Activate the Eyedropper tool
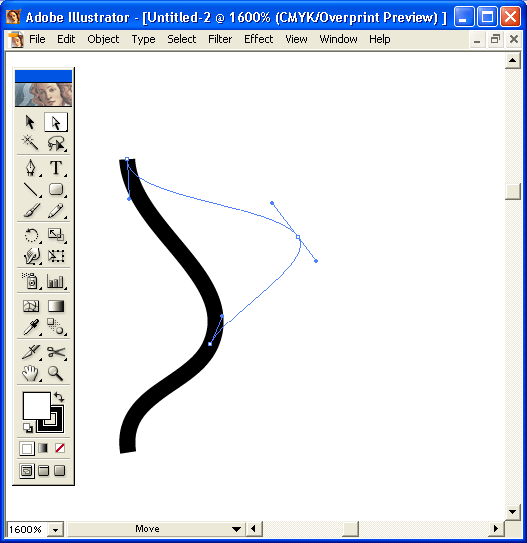Viewport: 527px width, 543px height. point(31,327)
